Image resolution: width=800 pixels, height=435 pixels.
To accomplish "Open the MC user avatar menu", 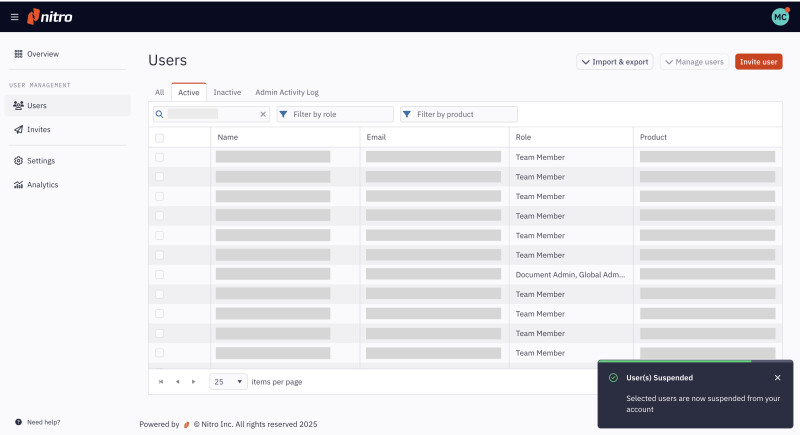I will tap(780, 17).
